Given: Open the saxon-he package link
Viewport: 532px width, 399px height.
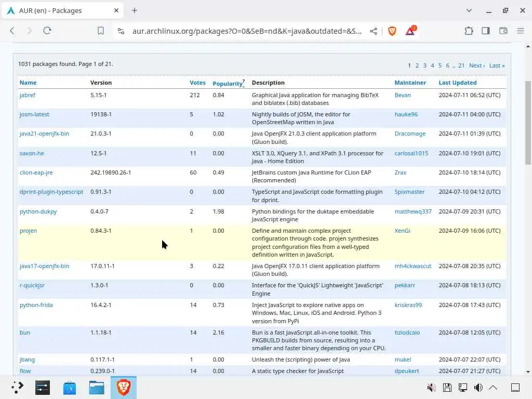Looking at the screenshot, I should click(x=32, y=153).
